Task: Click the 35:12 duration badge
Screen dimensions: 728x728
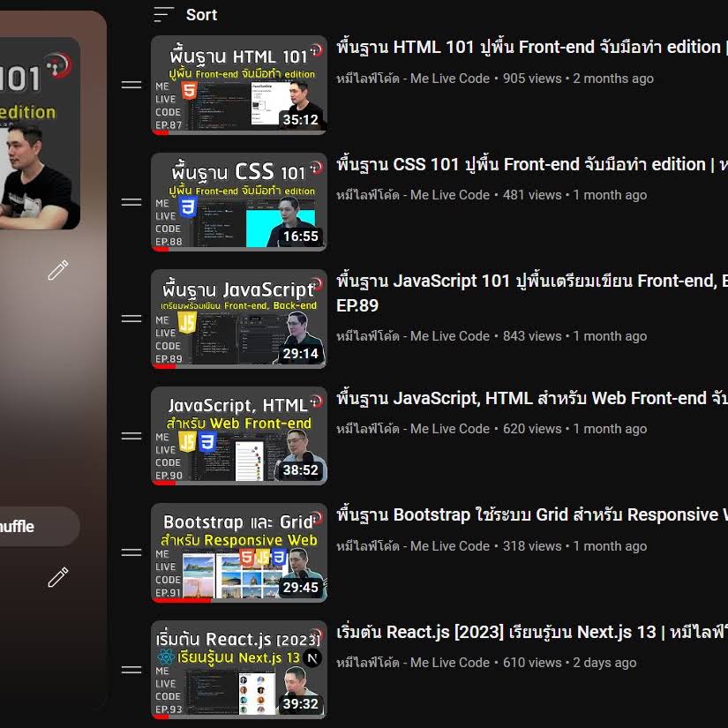Action: [300, 120]
